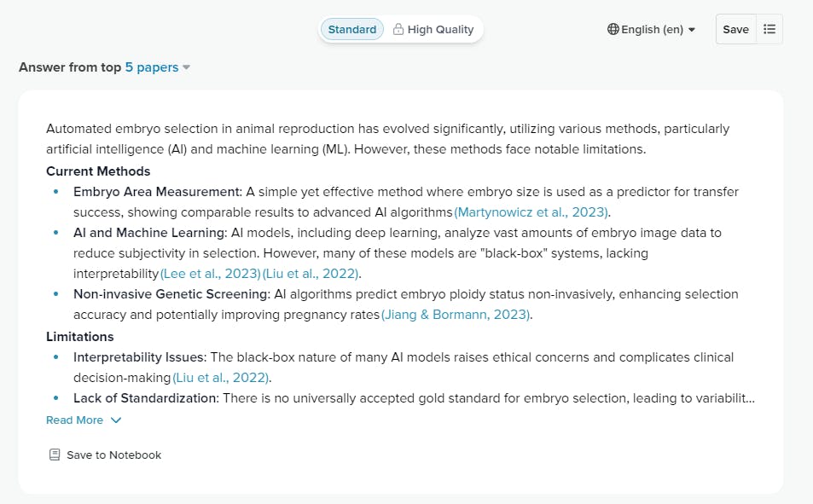Click the caret arrow after 5 papers

tap(186, 67)
